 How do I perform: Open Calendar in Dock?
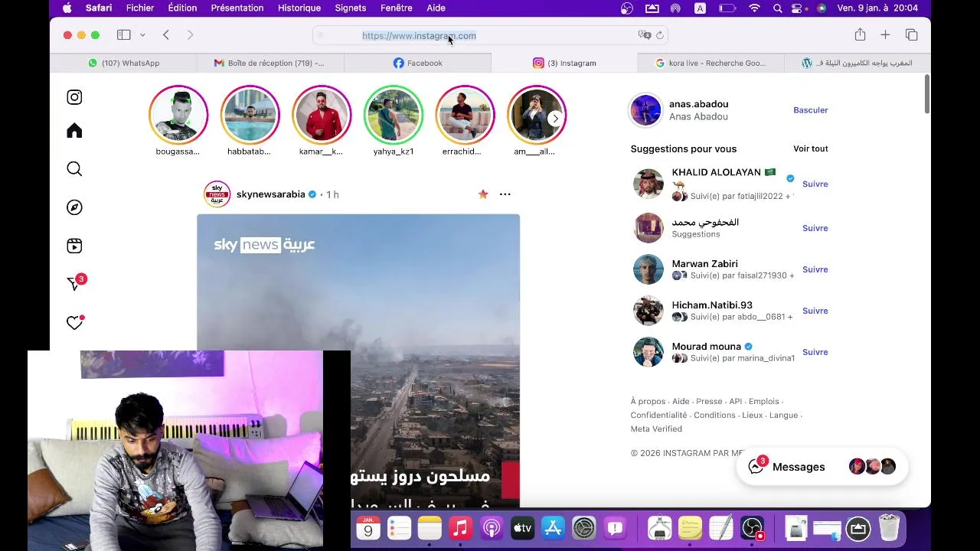[x=368, y=528]
